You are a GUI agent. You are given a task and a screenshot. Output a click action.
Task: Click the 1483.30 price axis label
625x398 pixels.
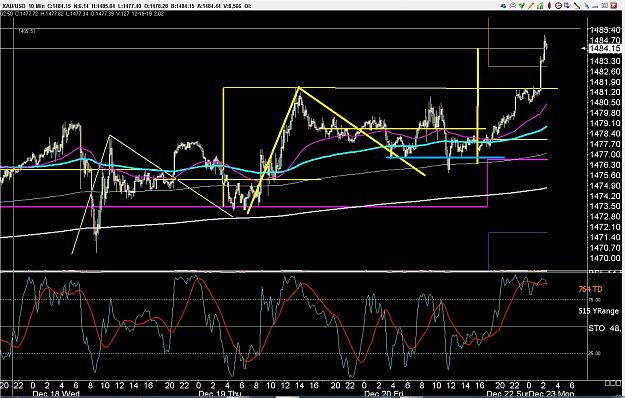[x=605, y=61]
